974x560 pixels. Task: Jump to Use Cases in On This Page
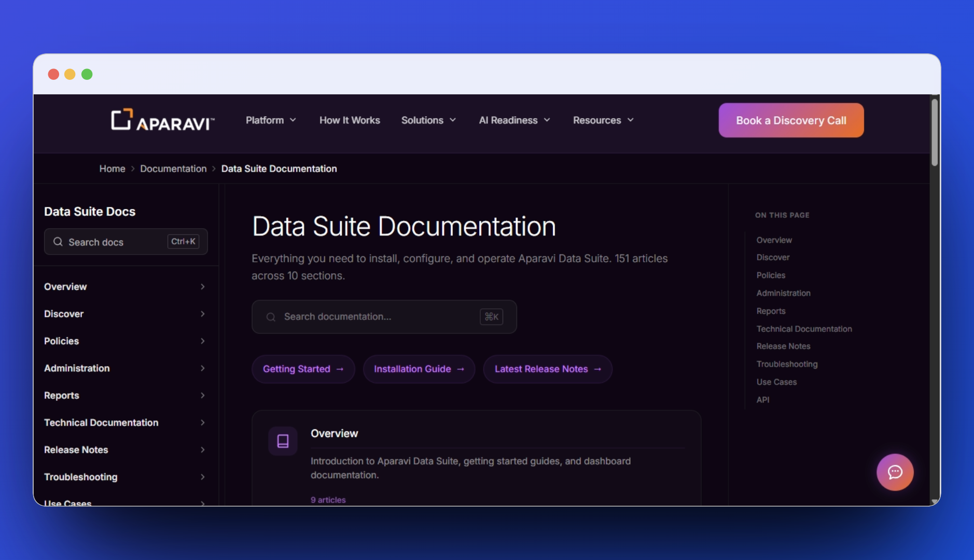click(x=776, y=382)
